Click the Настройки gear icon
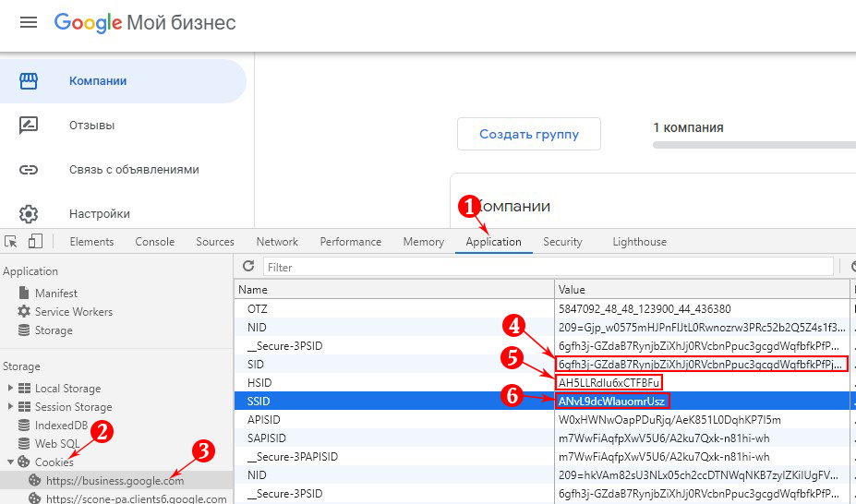Screen dimensions: 856x504 tap(29, 214)
